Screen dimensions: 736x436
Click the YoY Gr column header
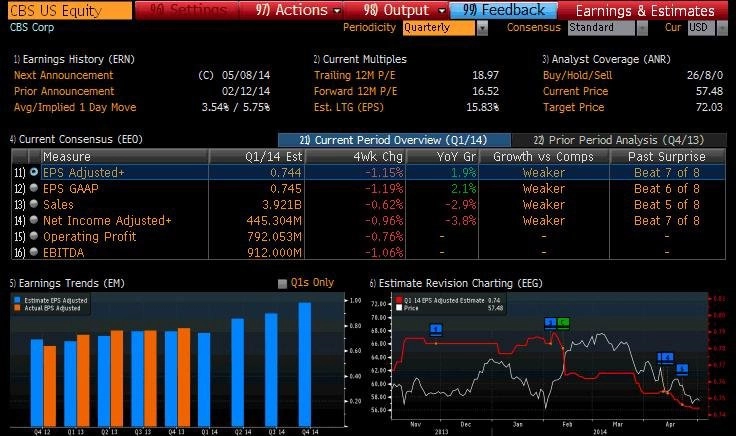tap(442, 156)
